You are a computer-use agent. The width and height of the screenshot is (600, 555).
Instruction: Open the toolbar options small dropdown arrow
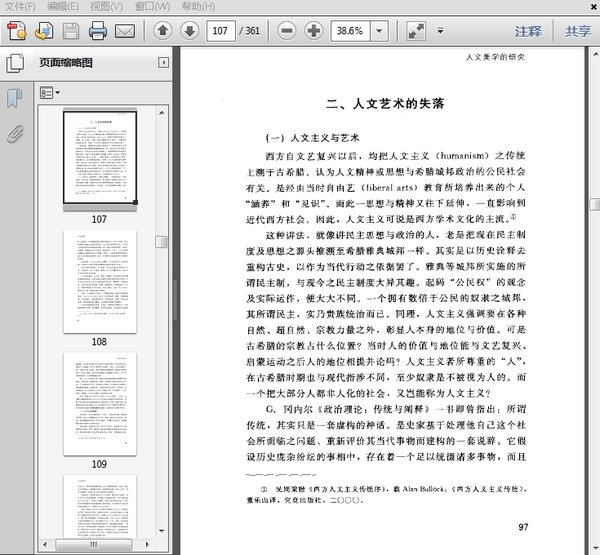pos(440,31)
